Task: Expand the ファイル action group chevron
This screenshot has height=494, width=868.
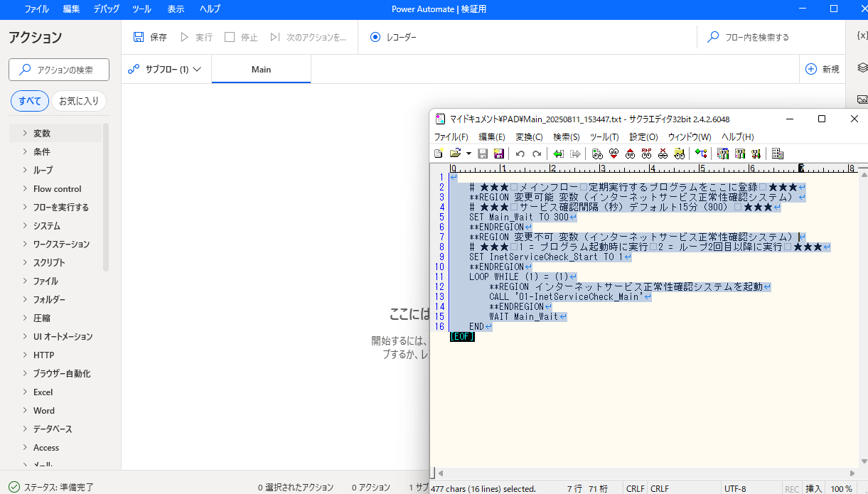Action: (25, 281)
